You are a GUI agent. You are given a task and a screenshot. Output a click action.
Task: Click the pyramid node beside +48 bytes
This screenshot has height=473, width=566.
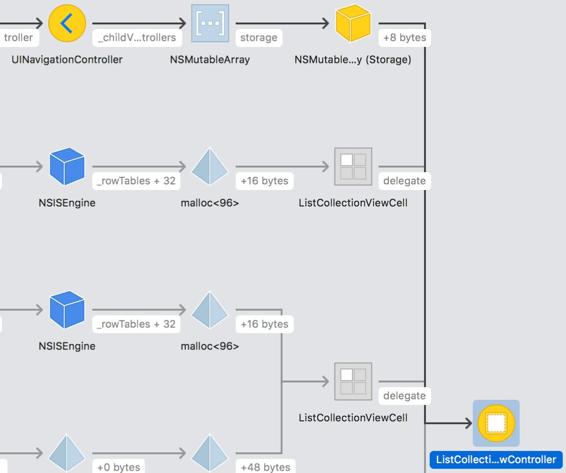tap(210, 454)
